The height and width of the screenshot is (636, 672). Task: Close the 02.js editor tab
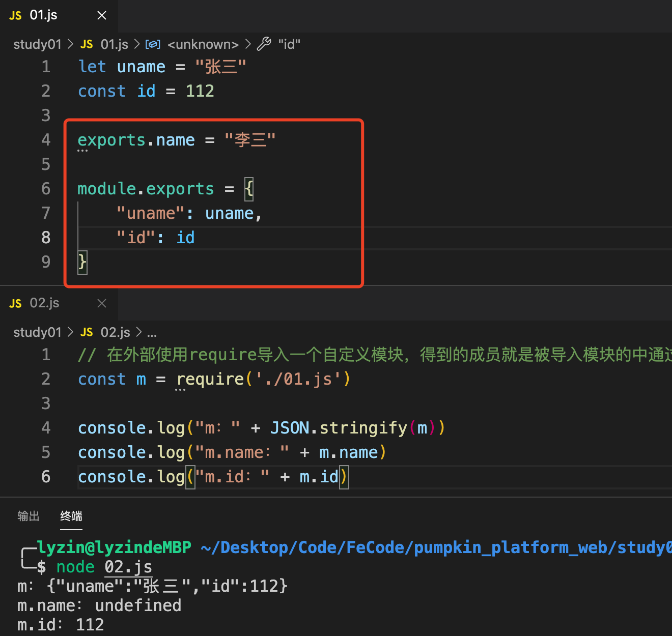click(102, 303)
